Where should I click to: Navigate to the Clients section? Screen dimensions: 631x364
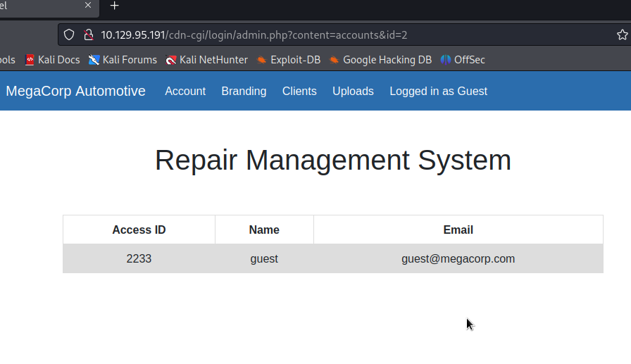[x=299, y=91]
